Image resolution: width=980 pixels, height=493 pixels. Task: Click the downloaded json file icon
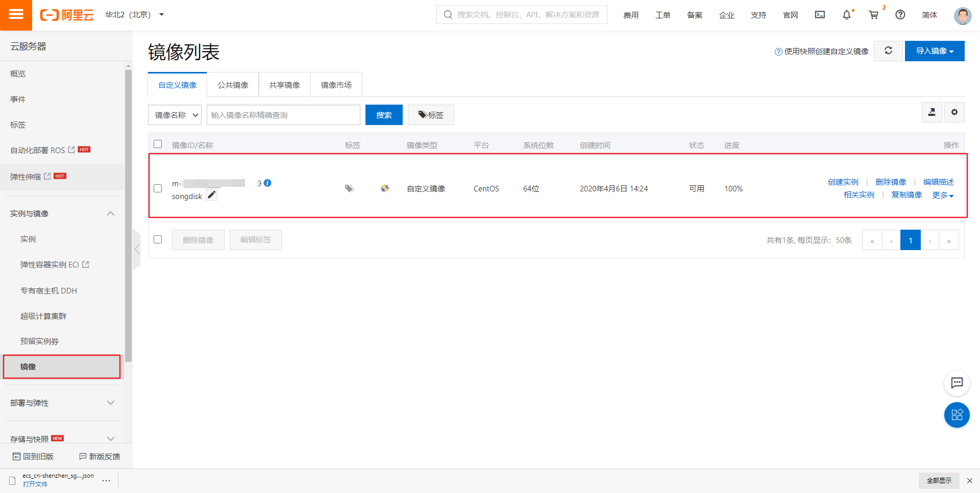pyautogui.click(x=12, y=480)
